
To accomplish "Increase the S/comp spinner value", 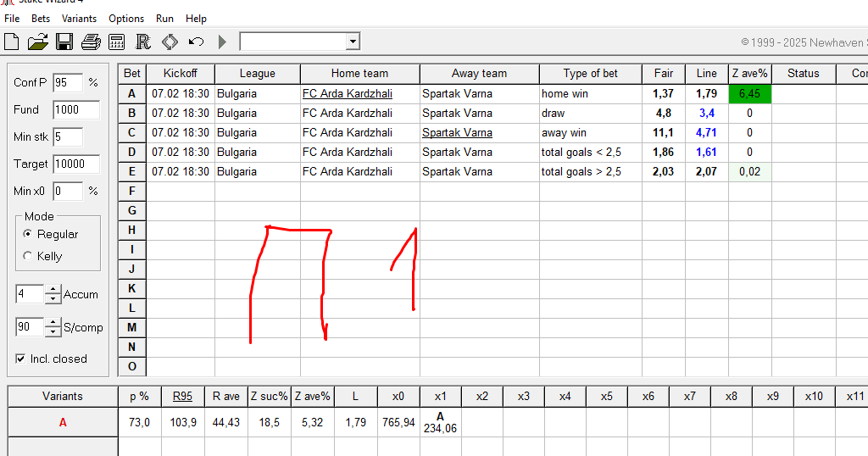I will pyautogui.click(x=53, y=322).
